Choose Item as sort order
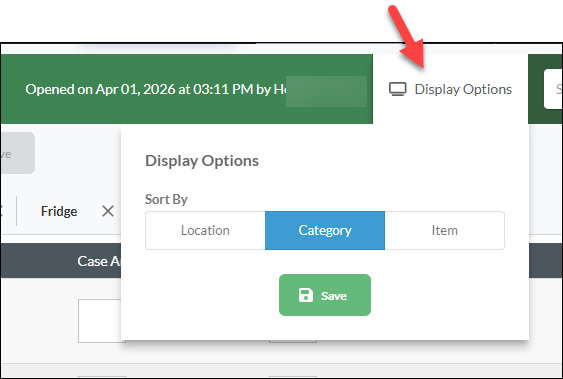The height and width of the screenshot is (379, 563). (445, 230)
